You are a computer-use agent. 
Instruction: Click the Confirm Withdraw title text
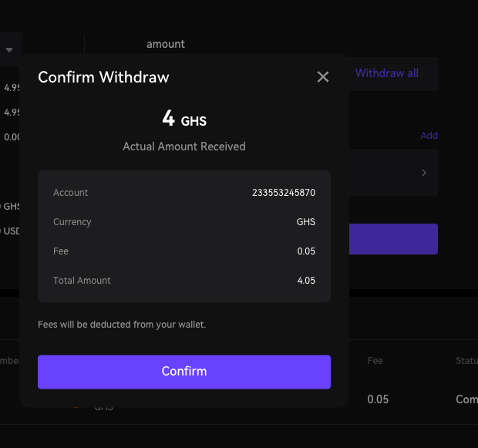(x=103, y=77)
